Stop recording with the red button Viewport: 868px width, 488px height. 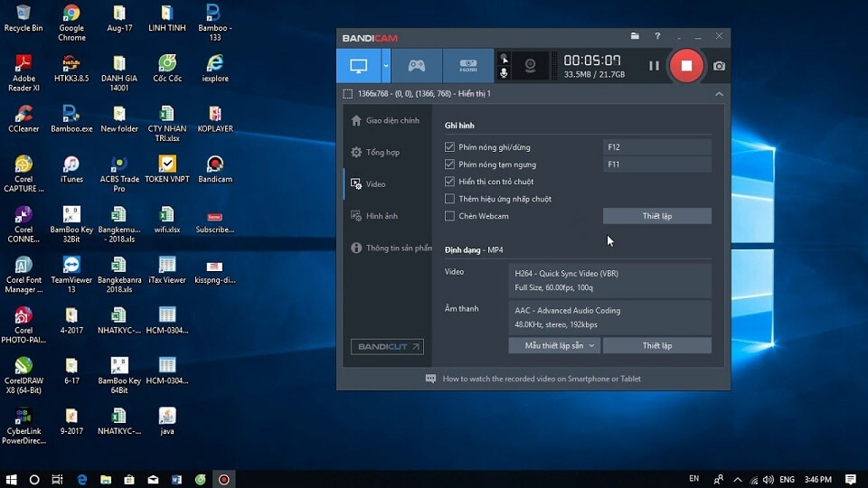(686, 66)
